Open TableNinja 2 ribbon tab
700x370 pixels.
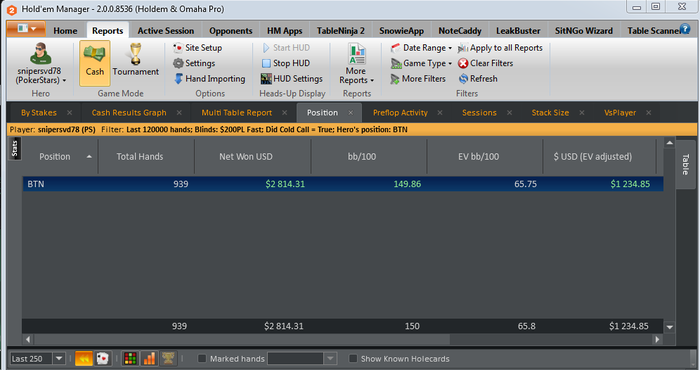[x=341, y=31]
